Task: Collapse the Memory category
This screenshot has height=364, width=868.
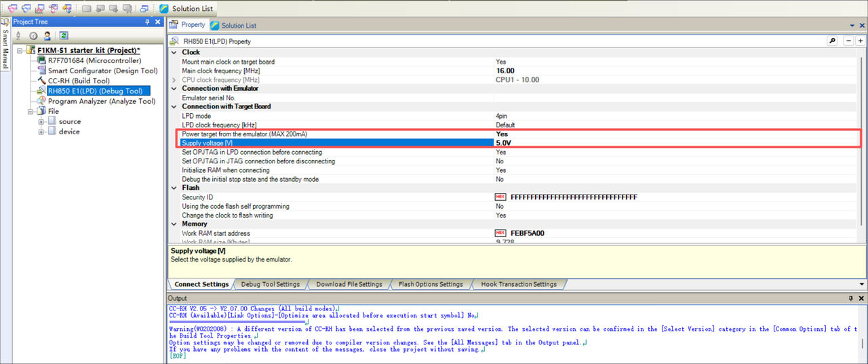Action: [x=174, y=224]
